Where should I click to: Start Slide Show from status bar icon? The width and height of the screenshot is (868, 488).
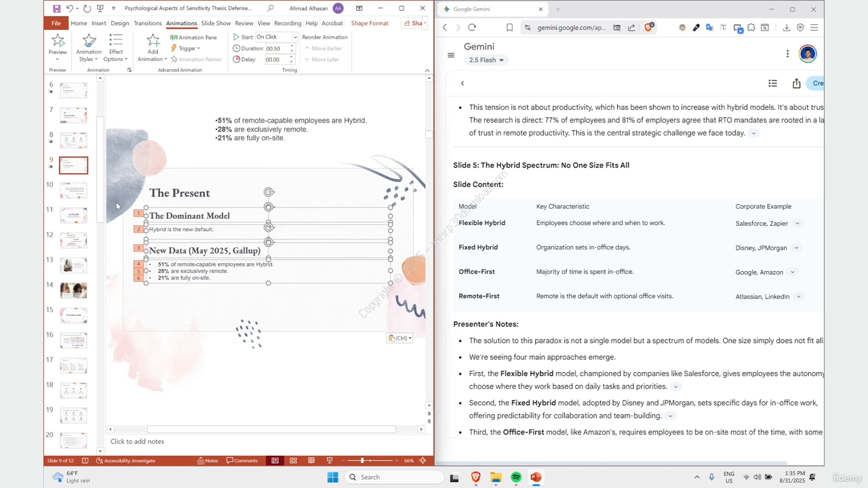[x=330, y=461]
